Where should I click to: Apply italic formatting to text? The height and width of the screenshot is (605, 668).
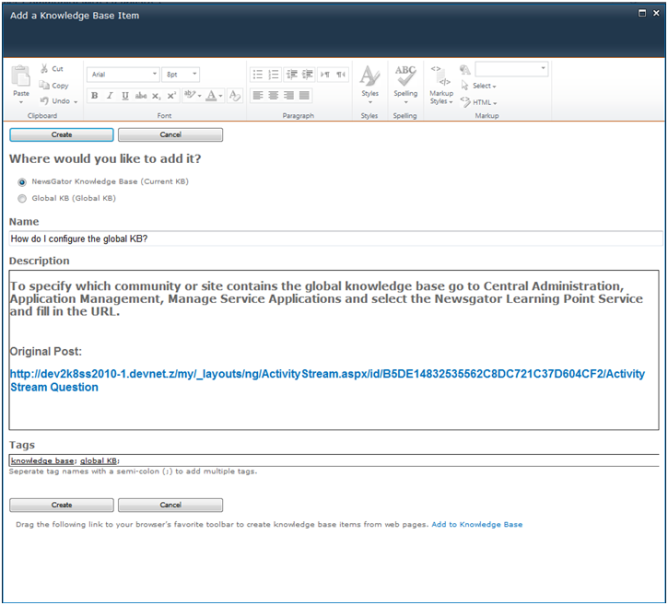[110, 96]
